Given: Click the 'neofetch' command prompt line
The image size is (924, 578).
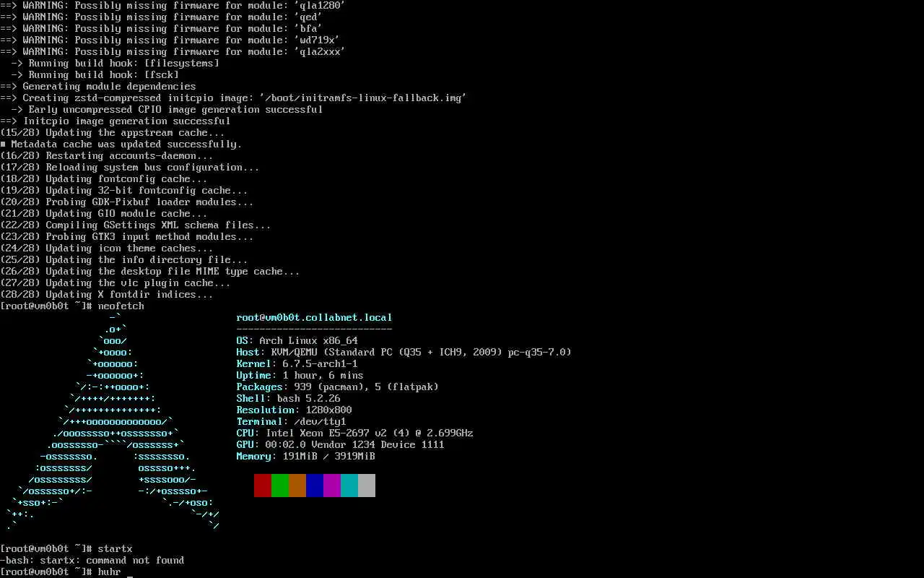Looking at the screenshot, I should click(72, 306).
